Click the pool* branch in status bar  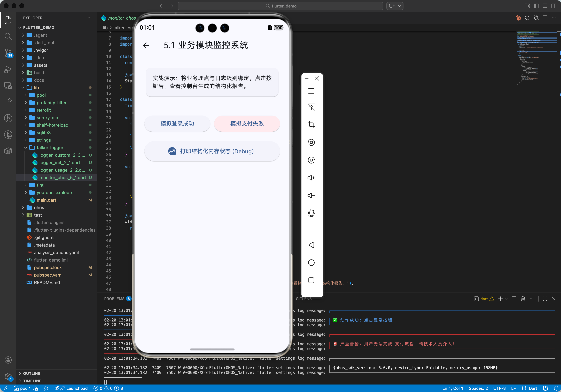click(22, 388)
